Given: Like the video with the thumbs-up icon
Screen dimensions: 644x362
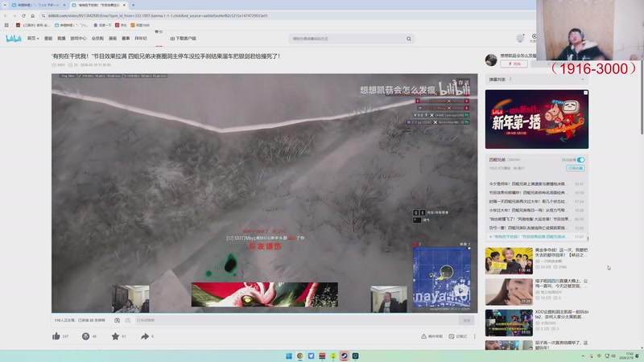Looking at the screenshot, I should (56, 336).
